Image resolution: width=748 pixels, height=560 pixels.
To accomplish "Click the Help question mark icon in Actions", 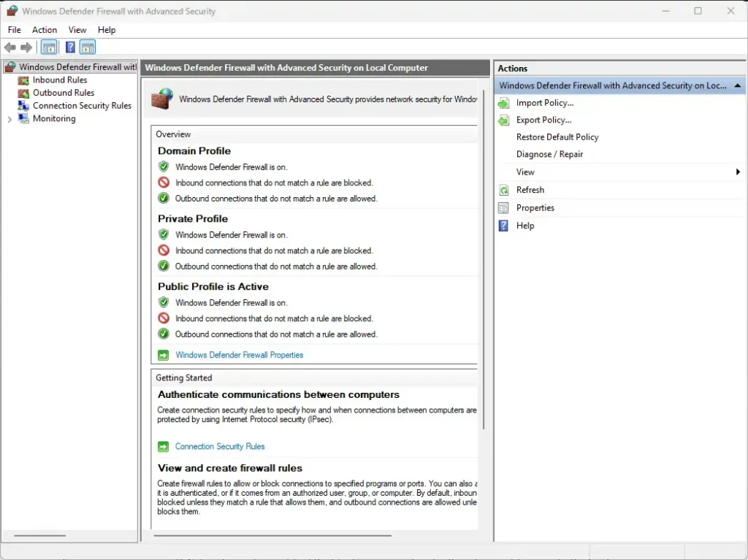I will click(504, 226).
